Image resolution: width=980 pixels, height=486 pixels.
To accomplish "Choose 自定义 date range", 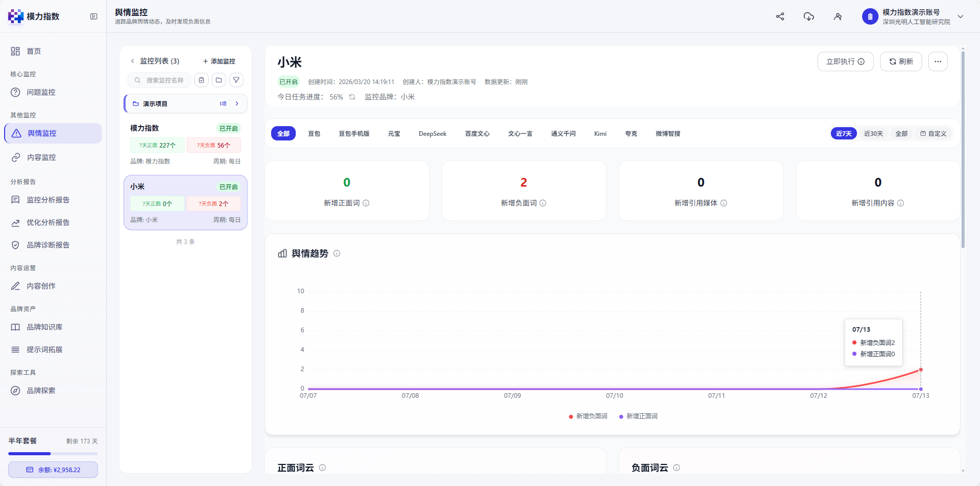I will click(x=933, y=134).
